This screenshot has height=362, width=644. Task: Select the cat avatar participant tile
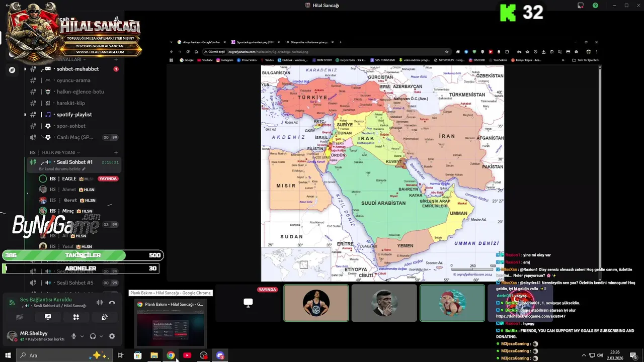452,303
